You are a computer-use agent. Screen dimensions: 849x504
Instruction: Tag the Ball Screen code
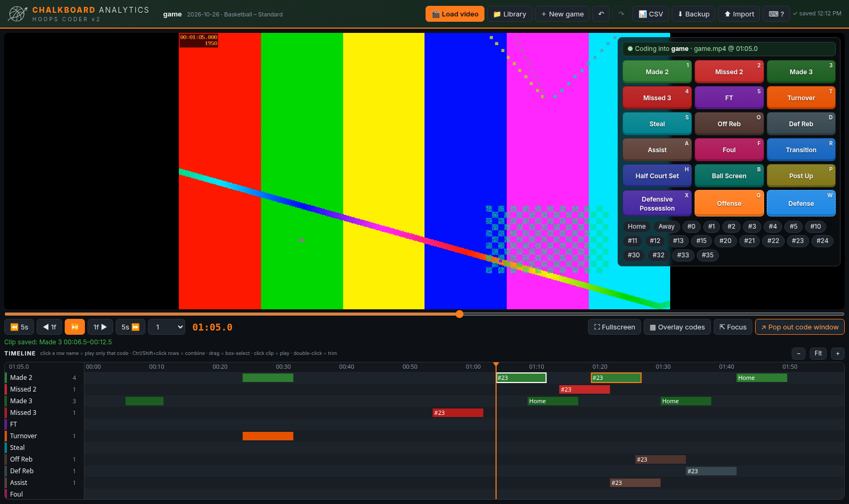[x=729, y=176]
